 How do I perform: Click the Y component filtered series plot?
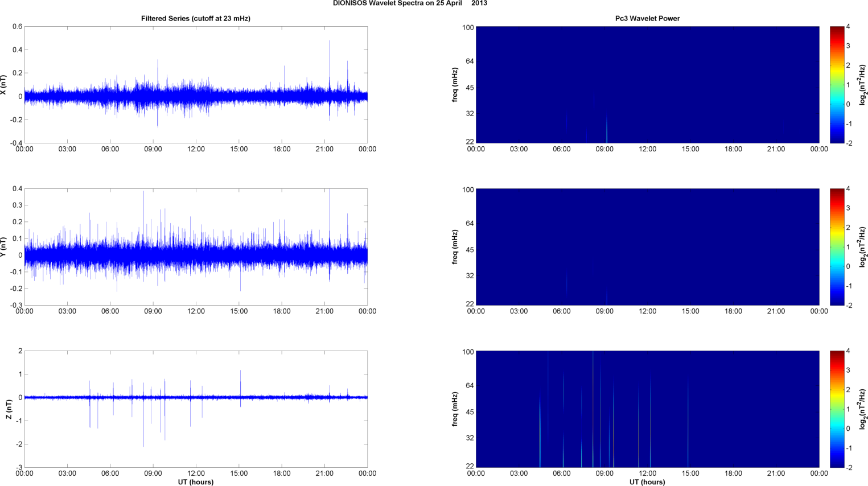[x=196, y=247]
